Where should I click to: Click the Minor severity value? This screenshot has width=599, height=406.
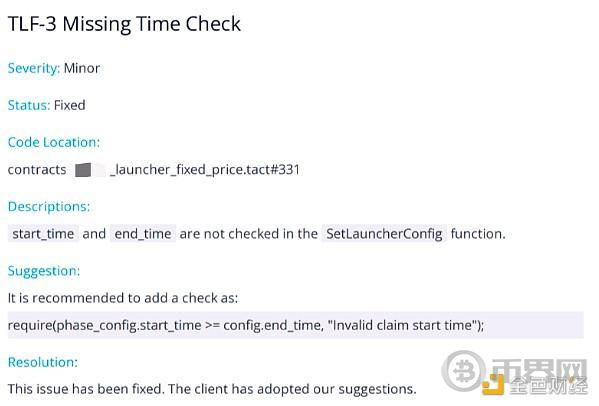(82, 68)
